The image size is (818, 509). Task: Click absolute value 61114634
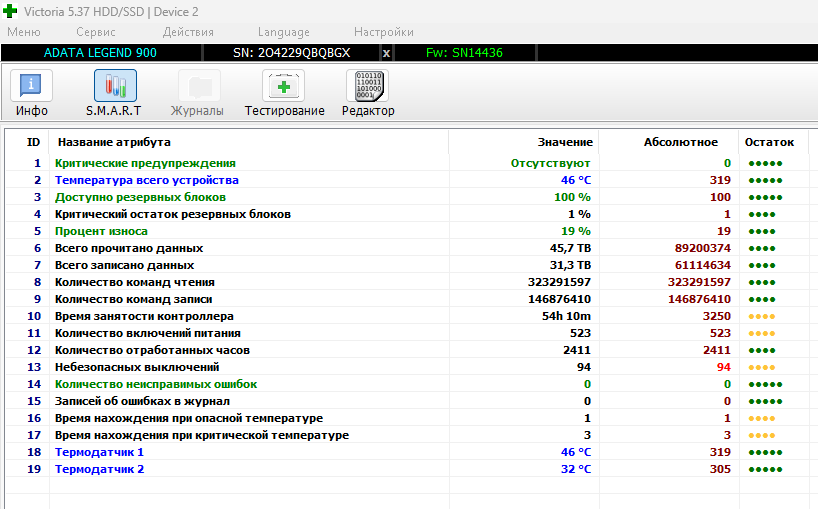[703, 265]
